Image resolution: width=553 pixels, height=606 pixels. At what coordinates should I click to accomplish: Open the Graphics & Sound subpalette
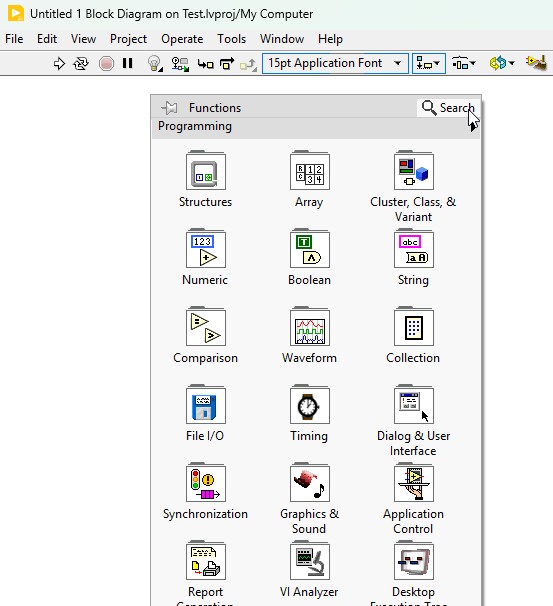tap(310, 499)
